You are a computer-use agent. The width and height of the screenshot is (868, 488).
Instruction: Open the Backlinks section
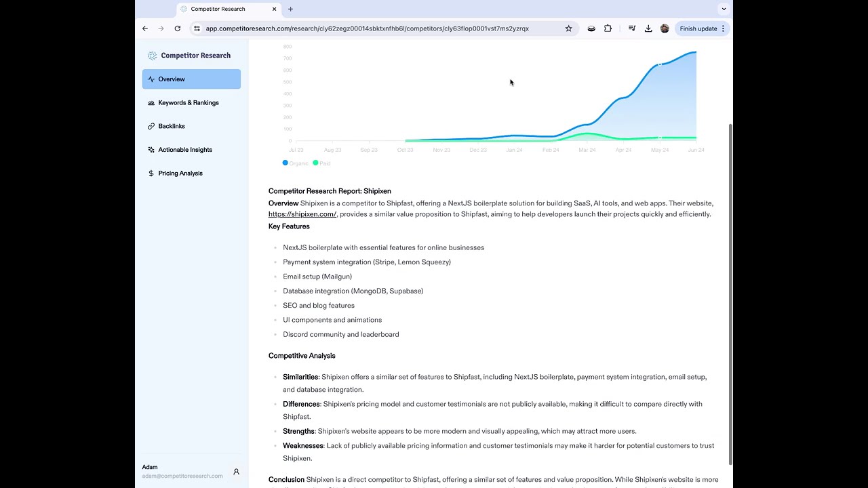(191, 126)
